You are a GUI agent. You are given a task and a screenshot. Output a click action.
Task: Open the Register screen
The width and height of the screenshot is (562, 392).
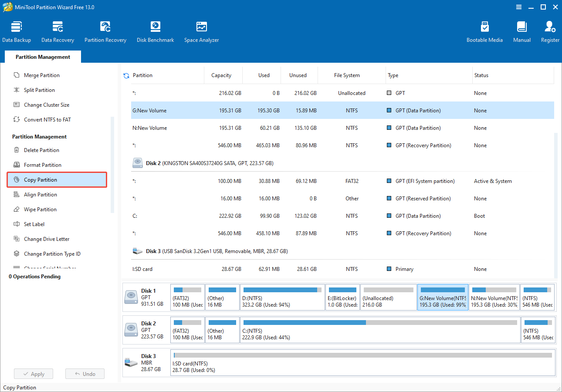click(549, 30)
